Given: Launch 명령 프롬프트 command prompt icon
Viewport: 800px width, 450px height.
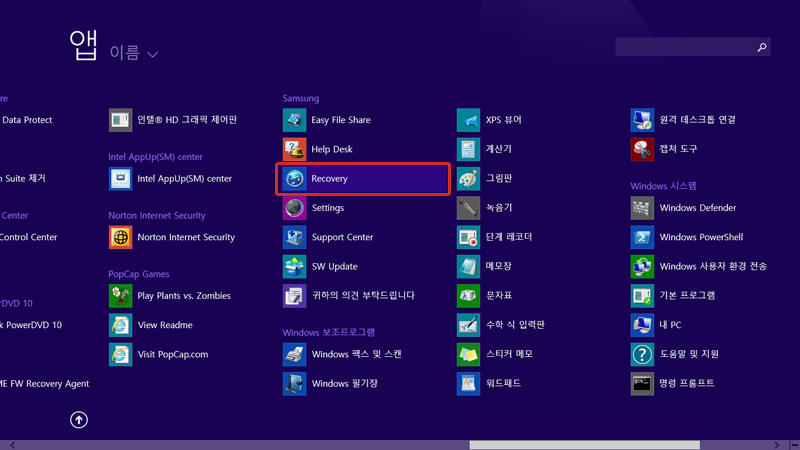Looking at the screenshot, I should pos(642,384).
